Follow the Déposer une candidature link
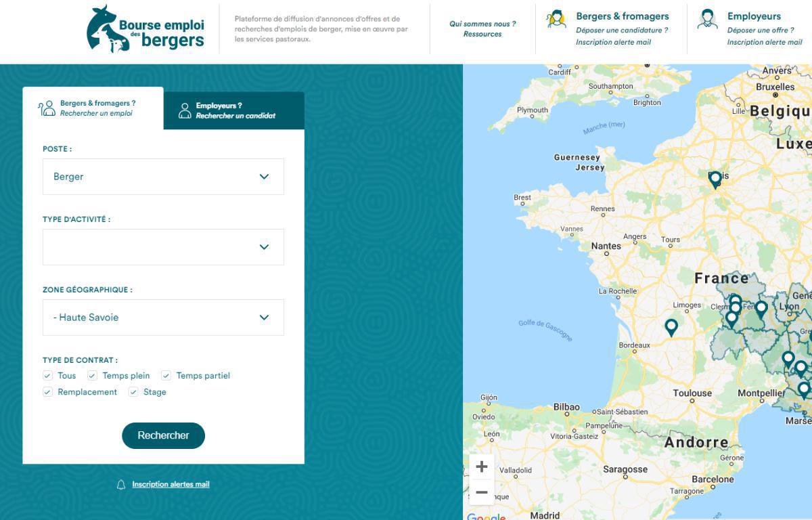812x520 pixels. point(623,29)
